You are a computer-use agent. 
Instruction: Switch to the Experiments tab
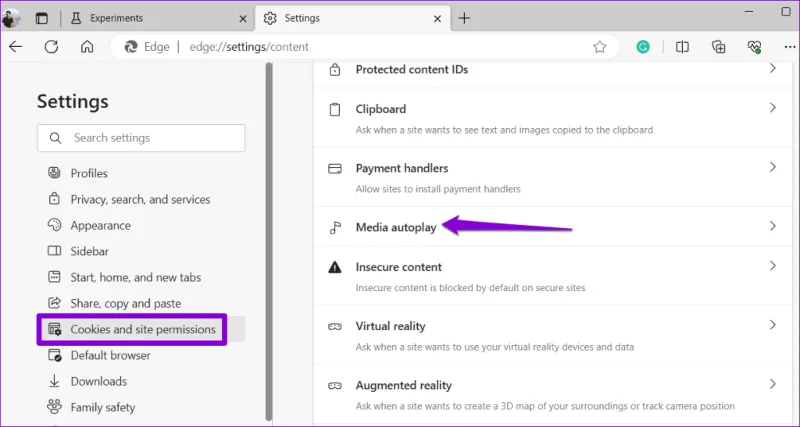(x=160, y=18)
